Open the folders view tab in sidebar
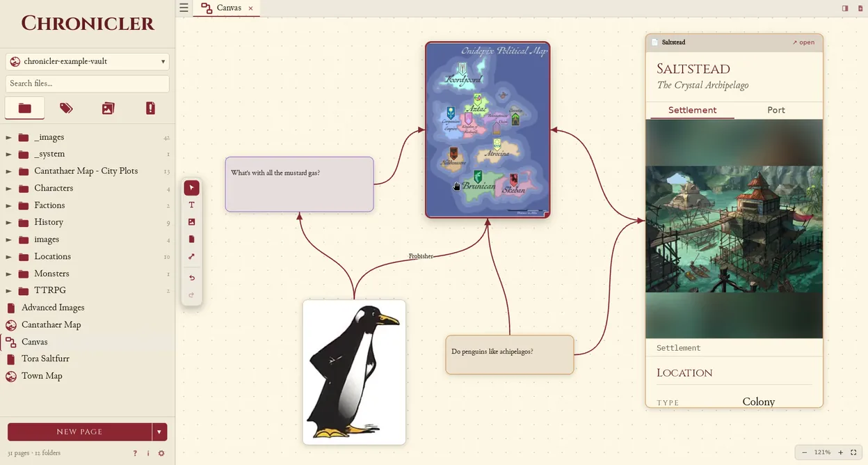 [x=25, y=108]
